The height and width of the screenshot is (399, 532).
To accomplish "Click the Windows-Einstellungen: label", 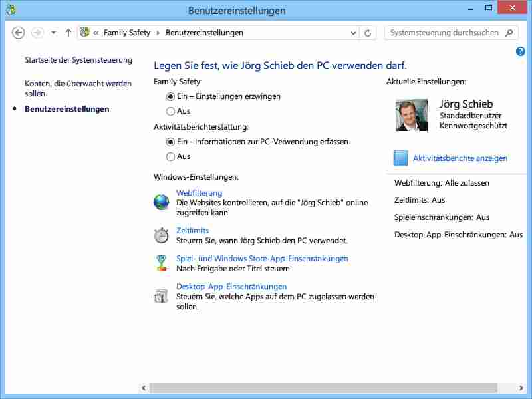I will tap(196, 177).
